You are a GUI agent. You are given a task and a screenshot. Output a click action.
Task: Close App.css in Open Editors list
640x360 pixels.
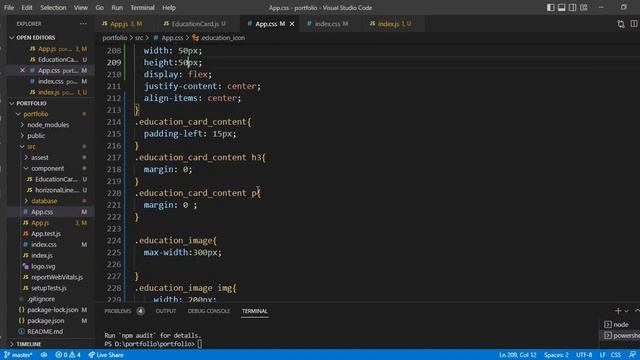tap(22, 70)
